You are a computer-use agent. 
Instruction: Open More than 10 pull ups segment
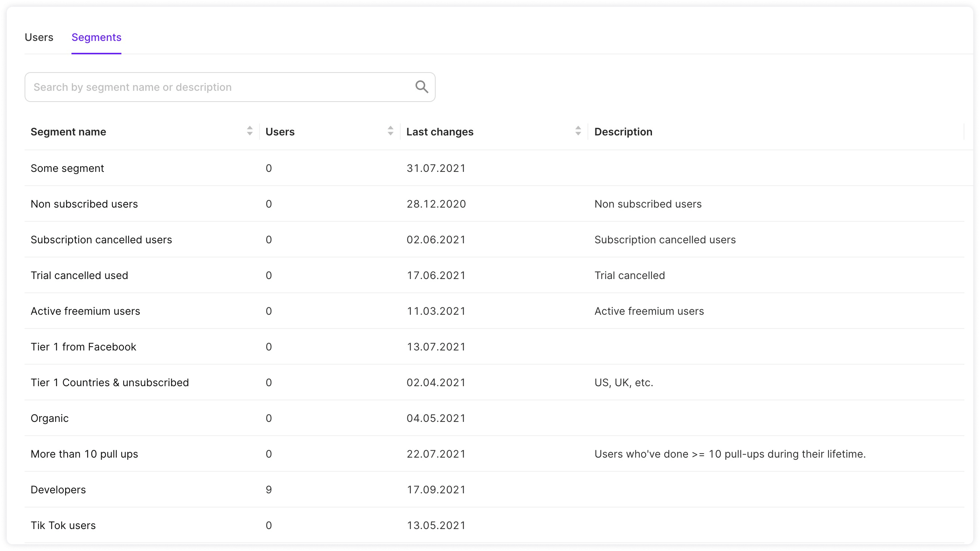point(84,454)
